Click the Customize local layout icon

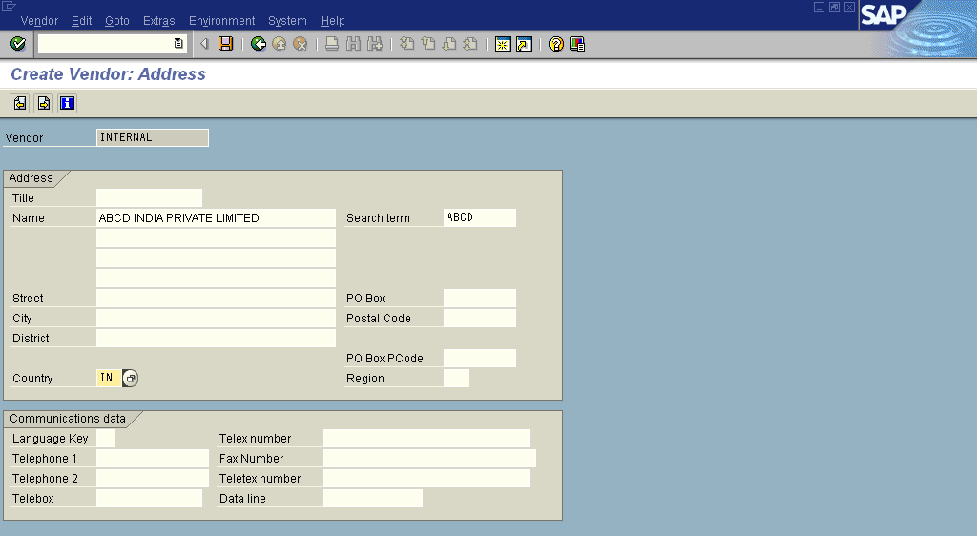tap(577, 44)
